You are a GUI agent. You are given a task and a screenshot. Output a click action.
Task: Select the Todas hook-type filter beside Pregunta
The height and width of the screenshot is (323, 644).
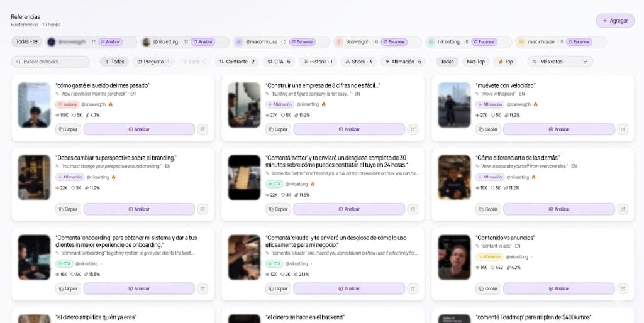click(x=114, y=62)
